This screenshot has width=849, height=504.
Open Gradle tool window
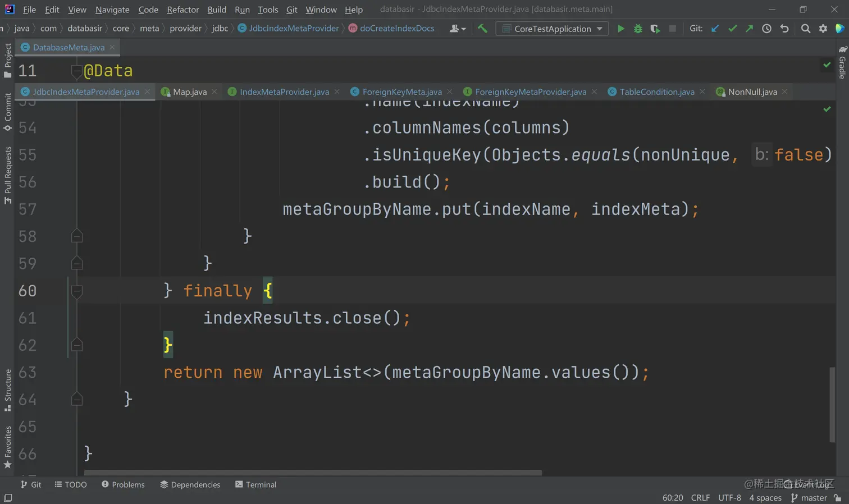tap(842, 62)
